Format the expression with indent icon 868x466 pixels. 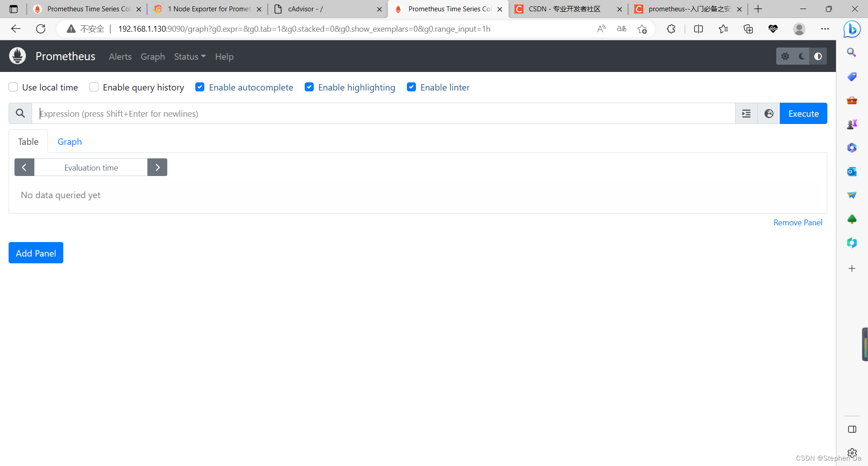[x=746, y=114]
